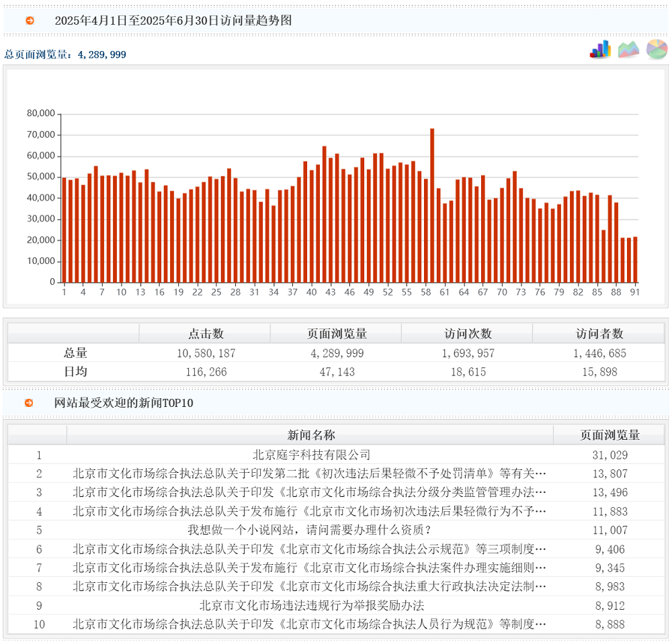Viewport: 672px width, 642px height.
Task: Click the x-axis label 91
Action: click(635, 292)
